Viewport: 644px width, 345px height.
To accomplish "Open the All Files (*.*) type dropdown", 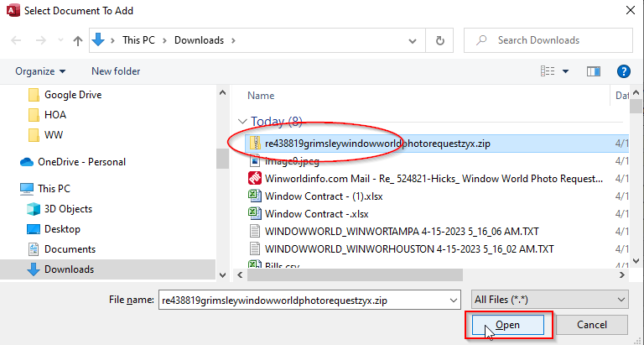I will tap(550, 300).
